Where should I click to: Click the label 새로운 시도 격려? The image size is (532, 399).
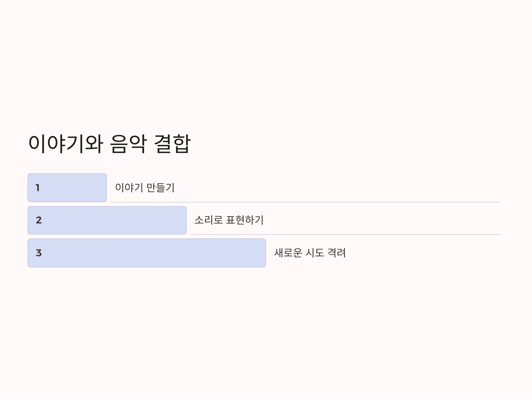point(310,253)
